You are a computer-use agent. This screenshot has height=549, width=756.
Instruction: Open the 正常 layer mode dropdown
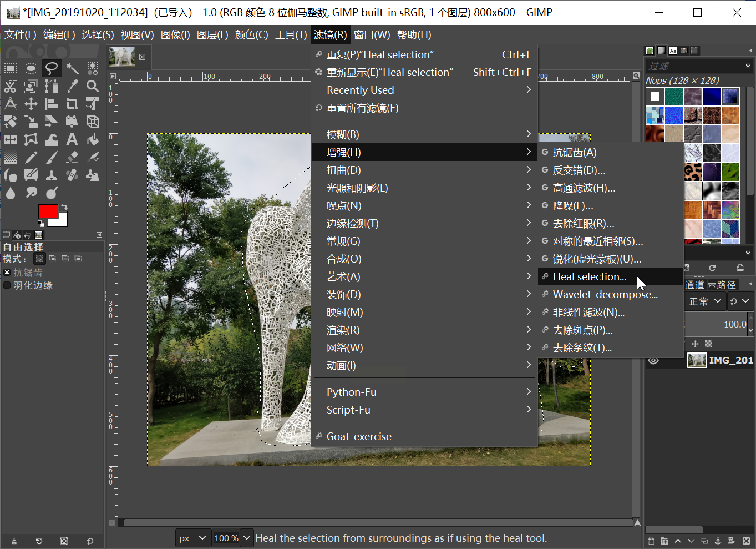(704, 301)
